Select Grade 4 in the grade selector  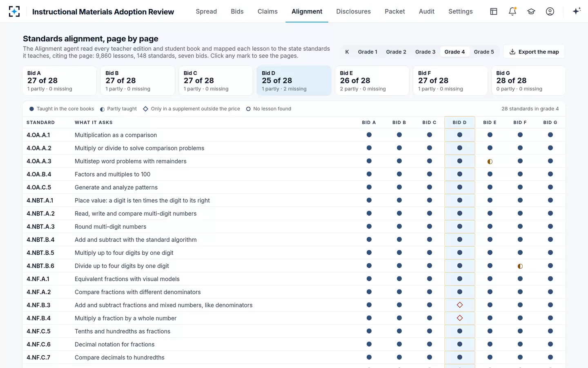[455, 52]
